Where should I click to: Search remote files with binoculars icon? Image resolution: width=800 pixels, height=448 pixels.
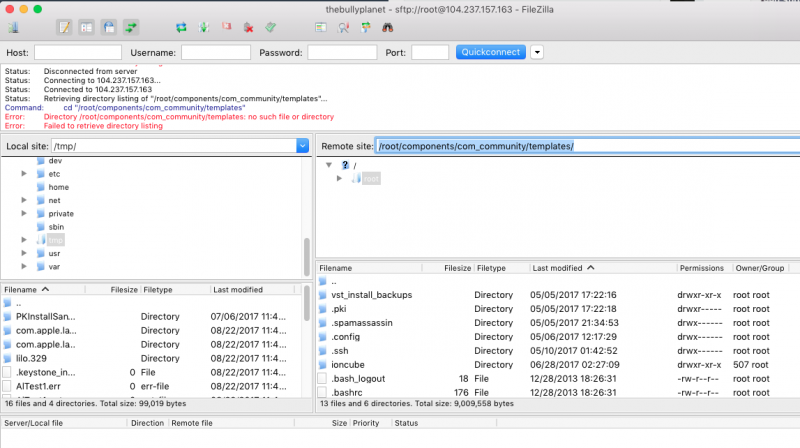tap(388, 28)
